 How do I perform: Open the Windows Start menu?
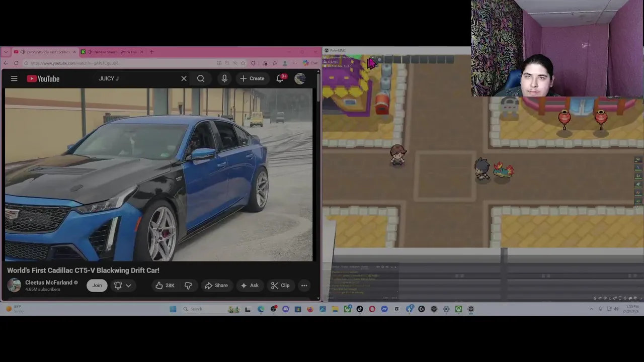coord(173,309)
